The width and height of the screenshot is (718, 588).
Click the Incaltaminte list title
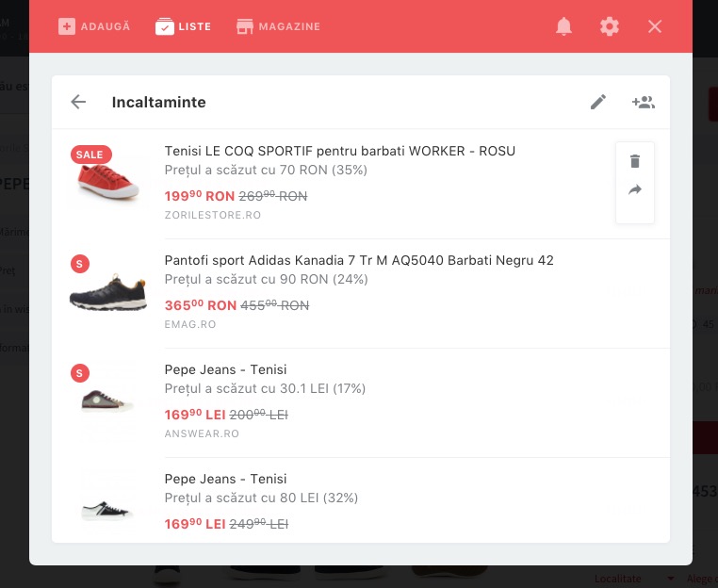[158, 102]
